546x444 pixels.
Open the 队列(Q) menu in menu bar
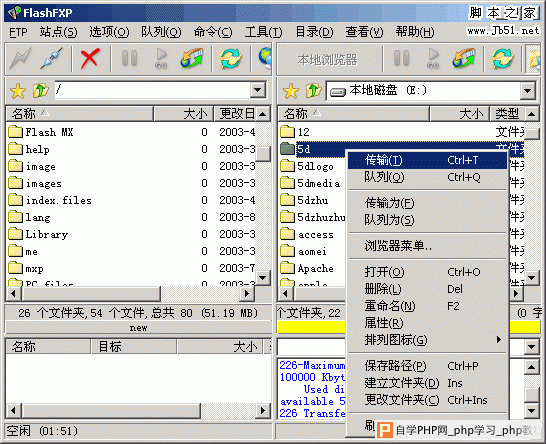tap(161, 32)
